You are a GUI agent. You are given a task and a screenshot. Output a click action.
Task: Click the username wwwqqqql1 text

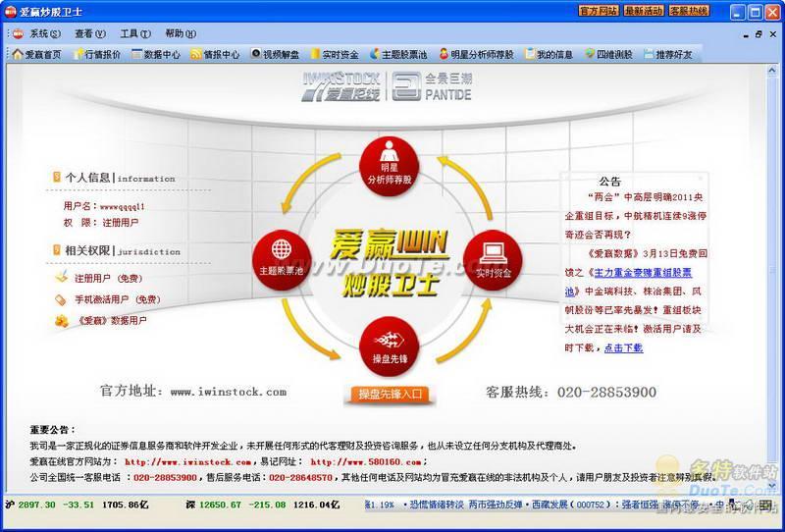(x=122, y=206)
